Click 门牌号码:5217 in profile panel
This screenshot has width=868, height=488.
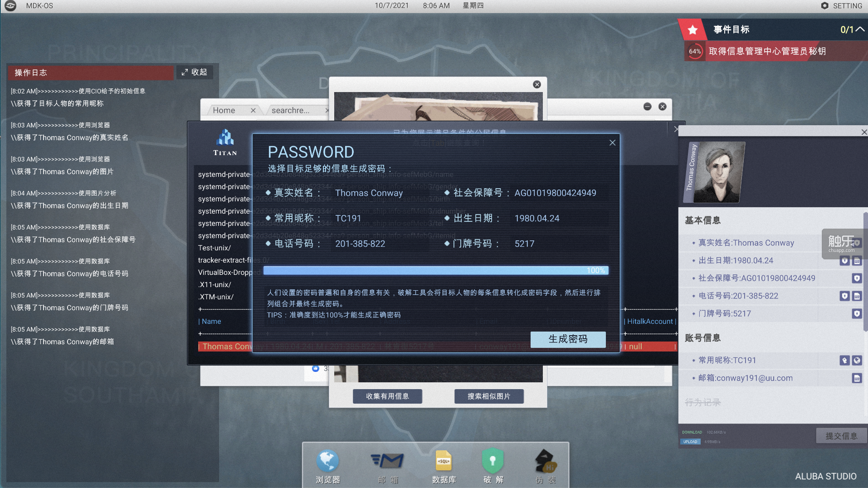point(724,314)
